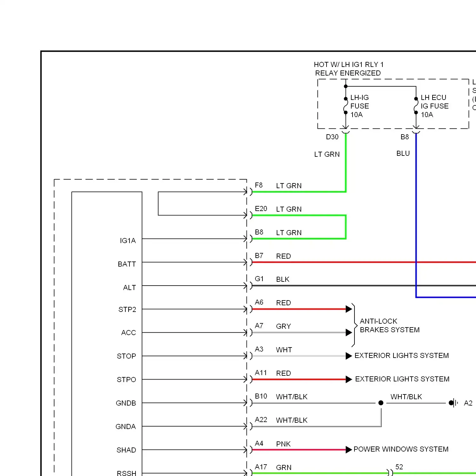Click the GRY wire color label
476x476 pixels.
pyautogui.click(x=283, y=326)
